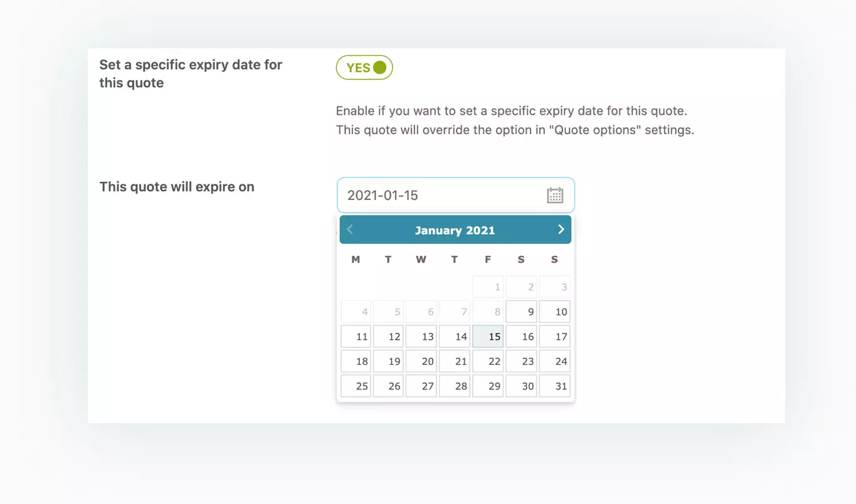Pick January 13 on the calendar
The image size is (856, 504).
(421, 336)
